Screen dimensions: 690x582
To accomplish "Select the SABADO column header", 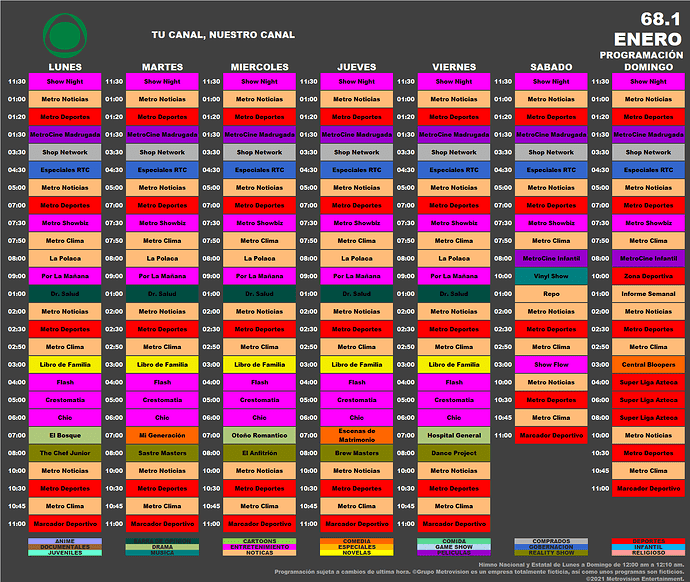I will pyautogui.click(x=551, y=67).
